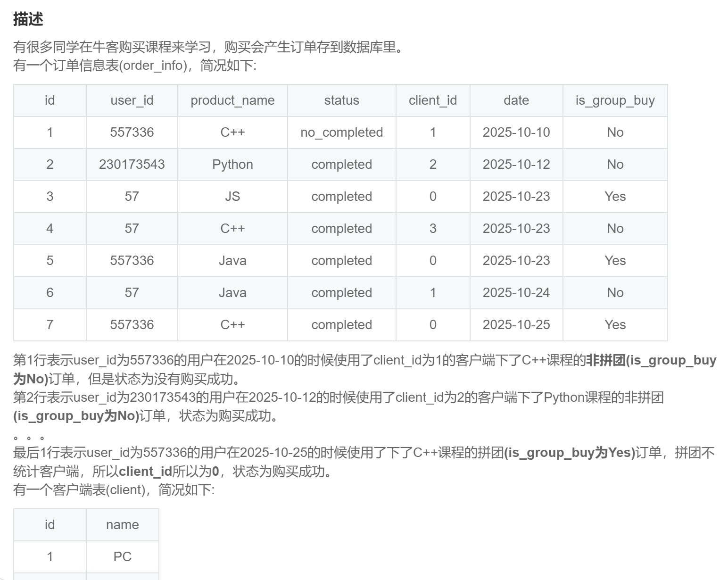The width and height of the screenshot is (728, 580).
Task: Click bold text '非拼团(is_group_buy'
Action: click(651, 361)
